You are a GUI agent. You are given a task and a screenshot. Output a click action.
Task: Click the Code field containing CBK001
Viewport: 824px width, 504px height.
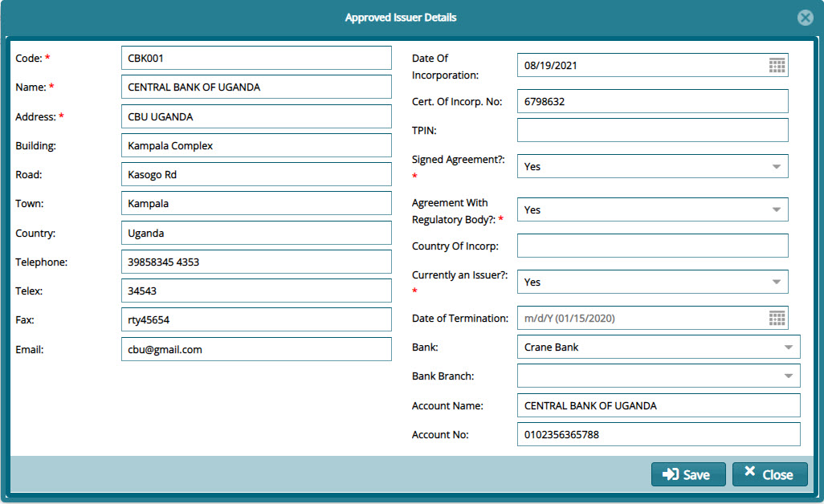[256, 58]
